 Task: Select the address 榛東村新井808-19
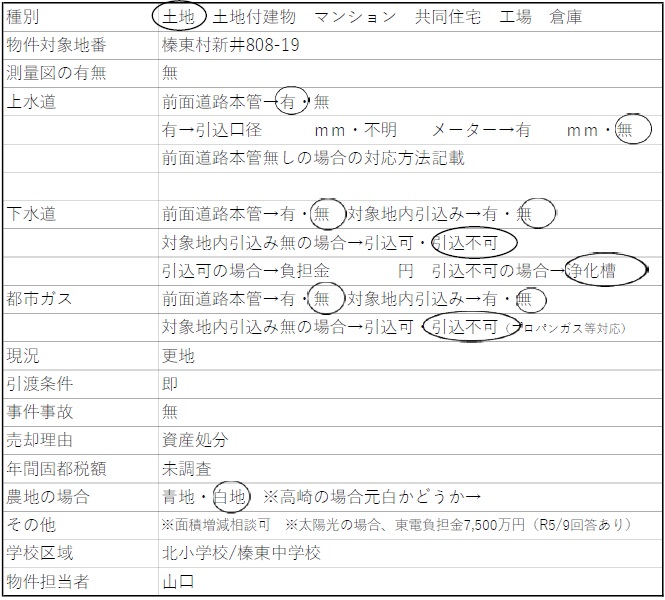click(x=231, y=45)
